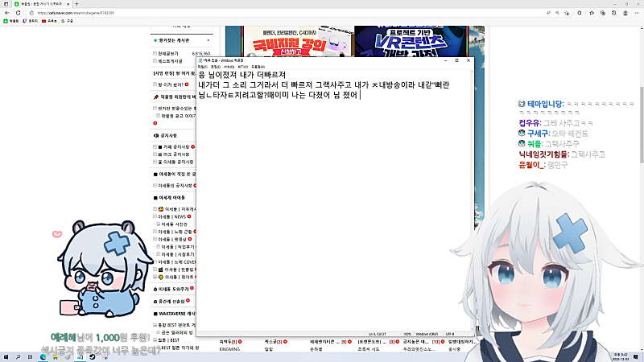Open the 중간계 선술집 section
The height and width of the screenshot is (362, 644).
[171, 301]
